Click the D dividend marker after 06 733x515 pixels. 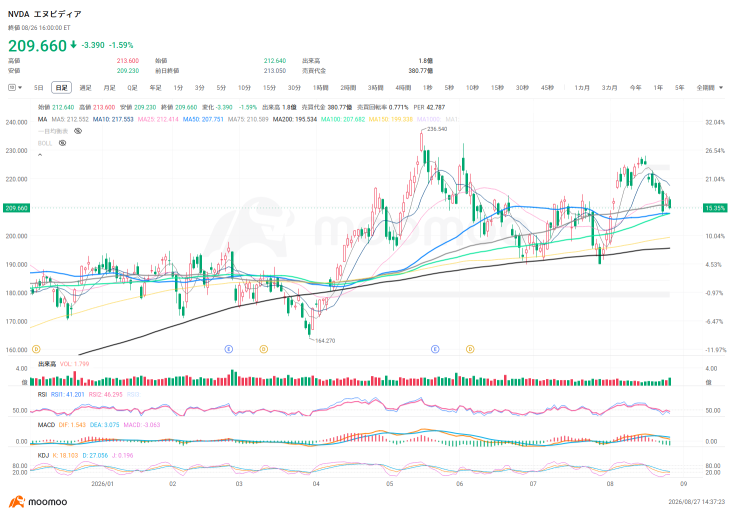(470, 349)
